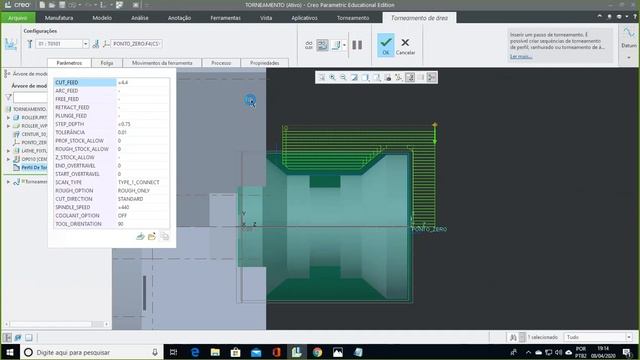This screenshot has width=640, height=360.
Task: Open the selection filter dropdown 'Tudo'
Action: click(x=598, y=337)
